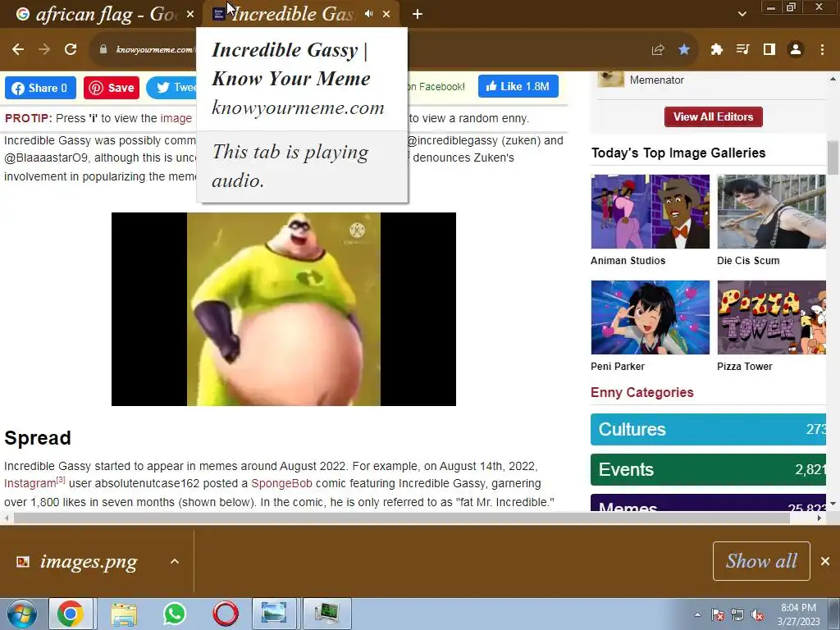840x630 pixels.
Task: Click the Memenator editor name
Action: click(657, 80)
